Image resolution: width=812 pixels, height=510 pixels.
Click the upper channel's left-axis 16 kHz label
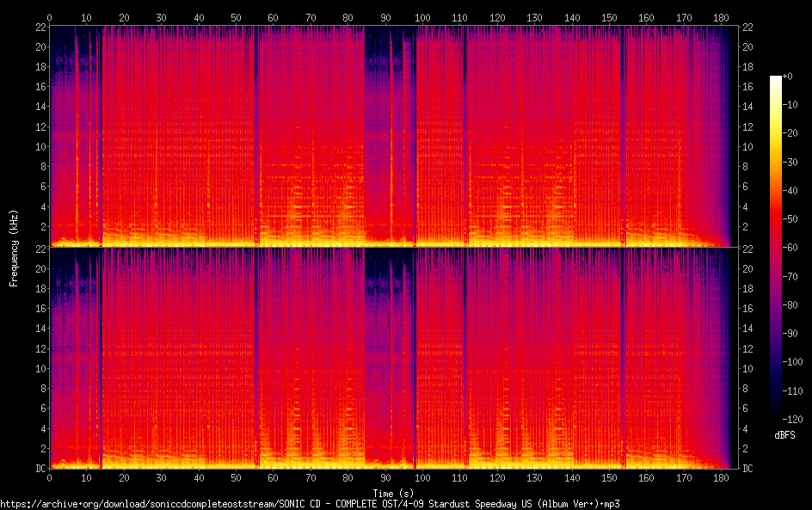pos(40,86)
